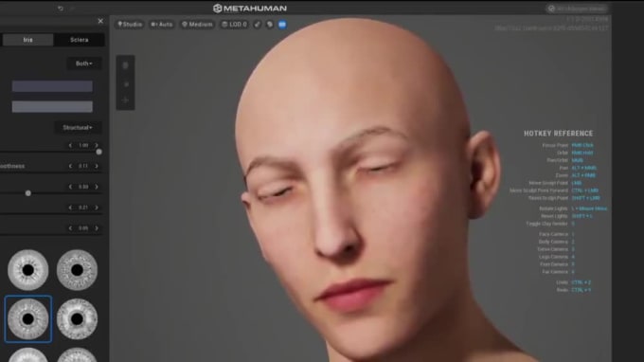Decrease the 0.05 value with left arrow
644x362 pixels.
coord(70,228)
